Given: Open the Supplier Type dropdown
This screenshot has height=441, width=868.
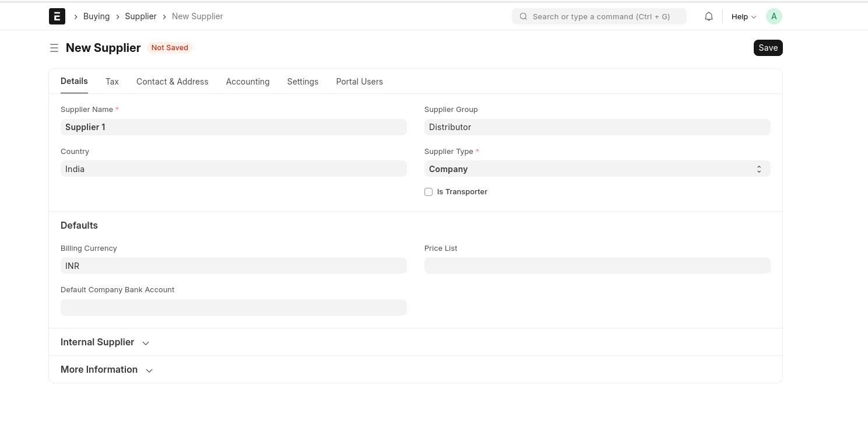Looking at the screenshot, I should (x=597, y=169).
